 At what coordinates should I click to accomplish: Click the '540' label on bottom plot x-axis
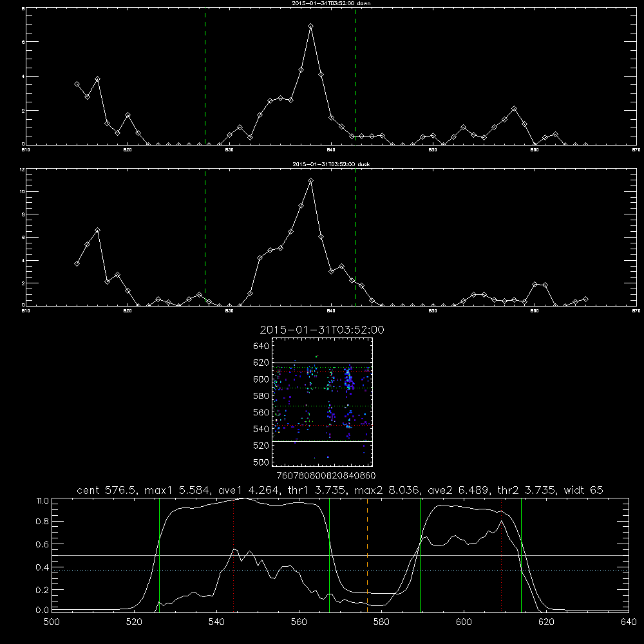click(x=216, y=622)
